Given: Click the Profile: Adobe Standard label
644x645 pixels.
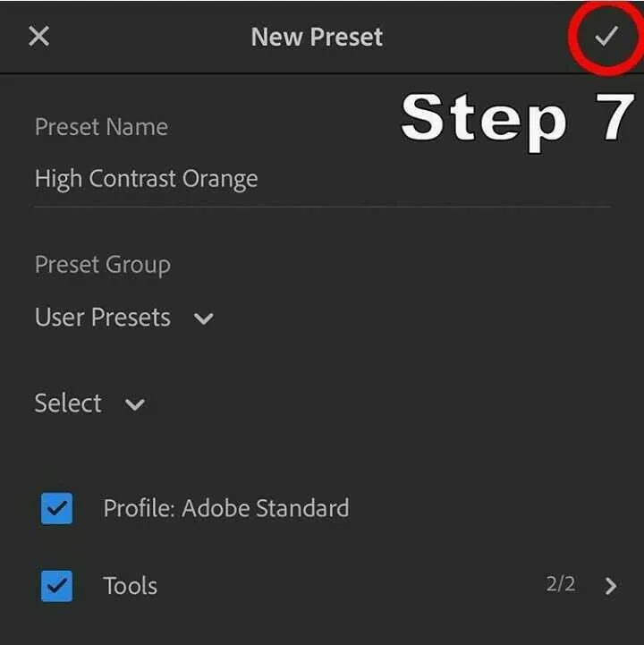Looking at the screenshot, I should coord(226,508).
